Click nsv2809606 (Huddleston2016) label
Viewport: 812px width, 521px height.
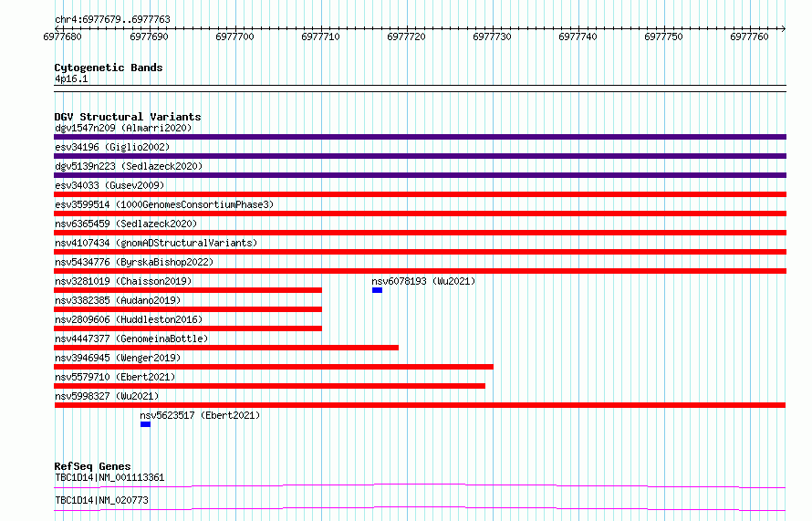[129, 319]
